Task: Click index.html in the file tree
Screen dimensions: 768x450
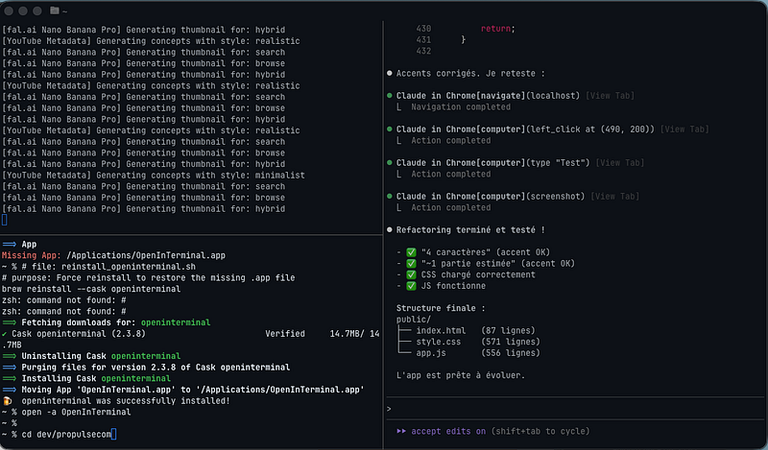Action: pyautogui.click(x=441, y=331)
